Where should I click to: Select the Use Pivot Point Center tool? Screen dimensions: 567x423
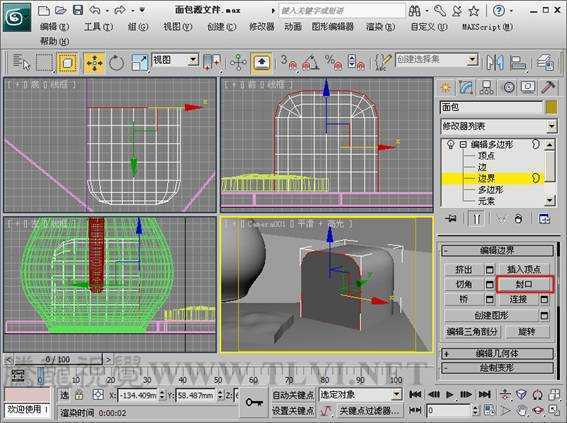pyautogui.click(x=212, y=63)
